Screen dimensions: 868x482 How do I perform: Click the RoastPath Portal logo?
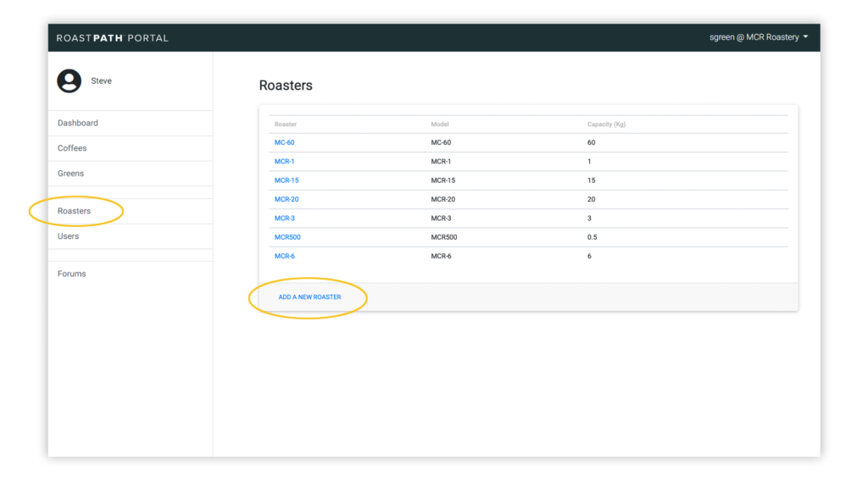pyautogui.click(x=113, y=38)
